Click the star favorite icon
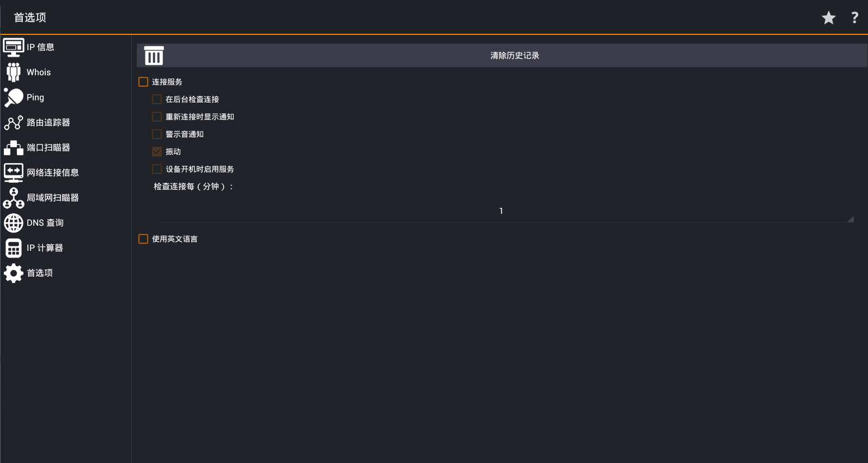Screen dimensions: 868x463 point(828,18)
